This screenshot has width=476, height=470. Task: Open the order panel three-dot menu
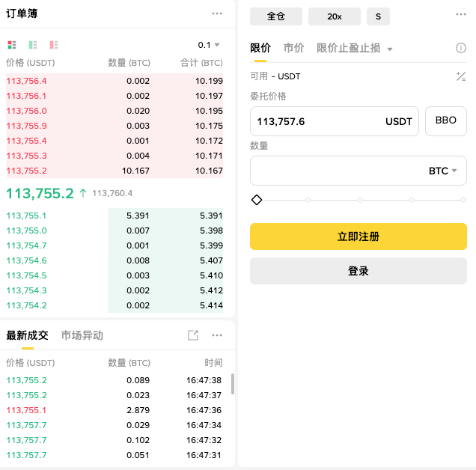point(461,15)
